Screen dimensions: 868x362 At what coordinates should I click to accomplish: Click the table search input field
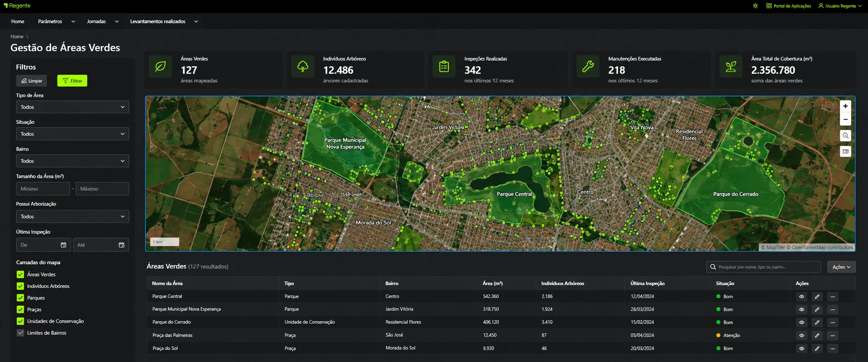[763, 267]
